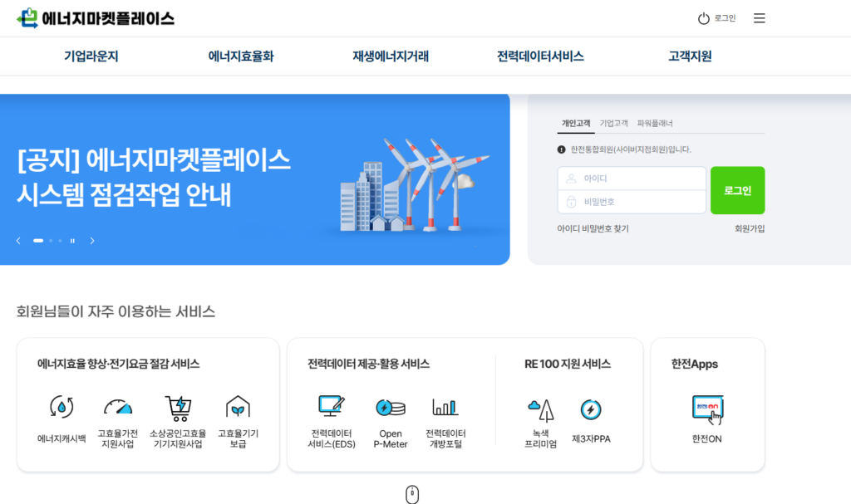
Task: Click the RE100 지원 서비스 heading
Action: [567, 364]
